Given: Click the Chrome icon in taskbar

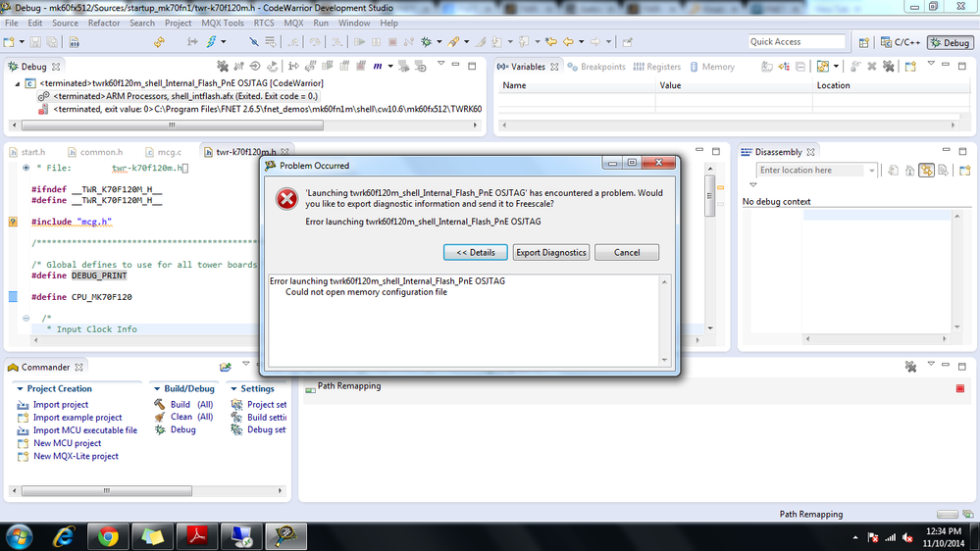Looking at the screenshot, I should click(x=108, y=536).
